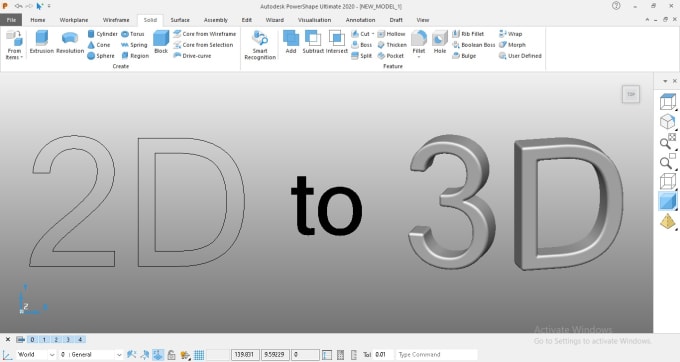The height and width of the screenshot is (362, 680).
Task: Open the File menu
Action: click(x=11, y=20)
